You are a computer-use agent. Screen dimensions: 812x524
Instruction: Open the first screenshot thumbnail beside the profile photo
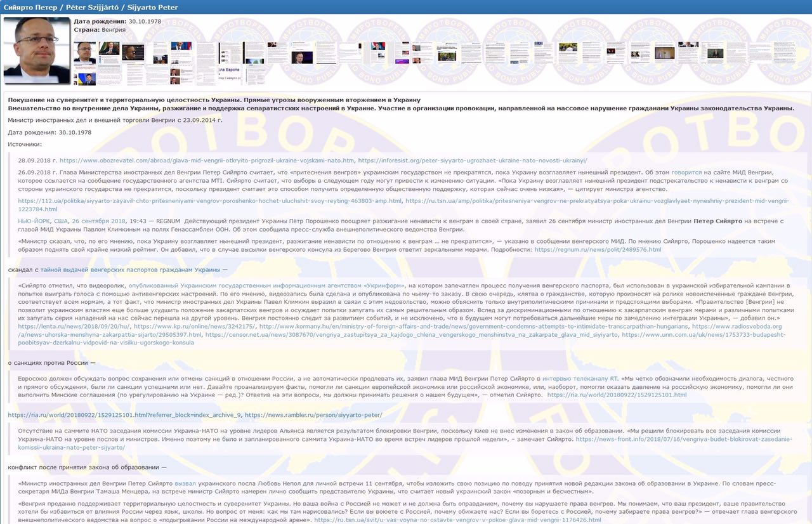pyautogui.click(x=84, y=53)
